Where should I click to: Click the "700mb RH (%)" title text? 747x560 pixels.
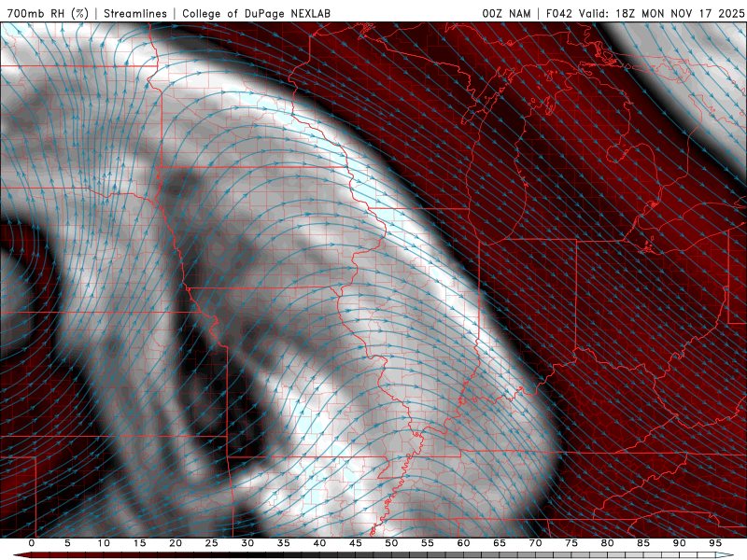48,13
